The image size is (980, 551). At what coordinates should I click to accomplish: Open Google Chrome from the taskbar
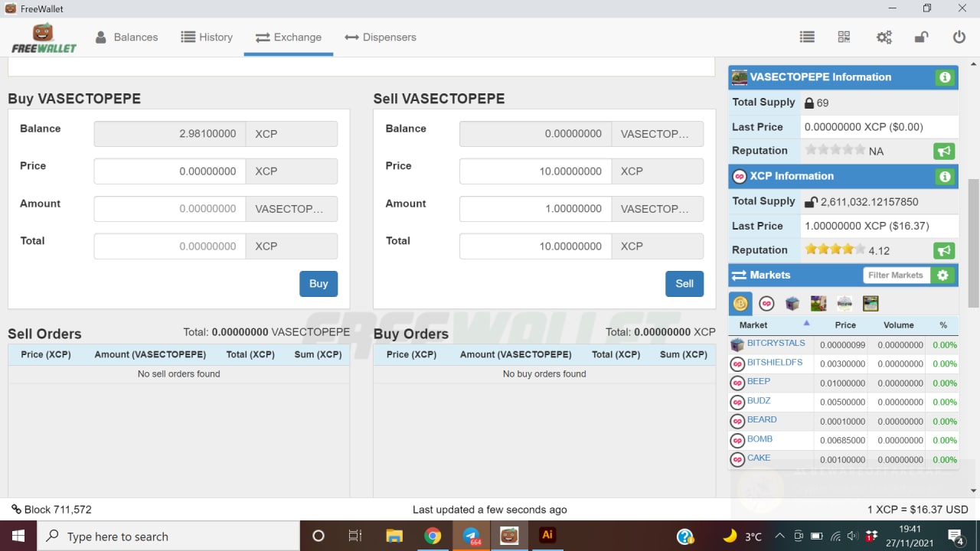click(433, 536)
